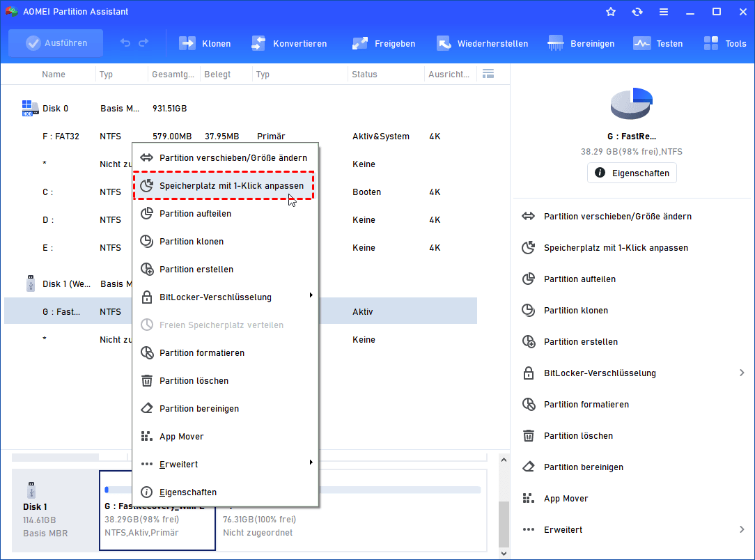The height and width of the screenshot is (560, 755).
Task: Select the C: partition row
Action: pyautogui.click(x=241, y=192)
